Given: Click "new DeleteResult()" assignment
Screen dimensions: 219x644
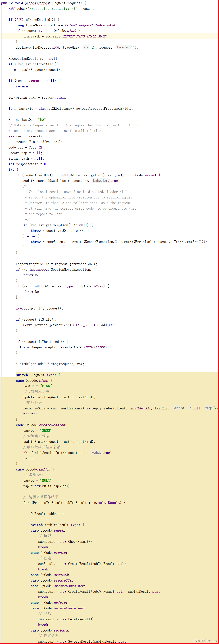Looking at the screenshot, I should click(67, 619).
